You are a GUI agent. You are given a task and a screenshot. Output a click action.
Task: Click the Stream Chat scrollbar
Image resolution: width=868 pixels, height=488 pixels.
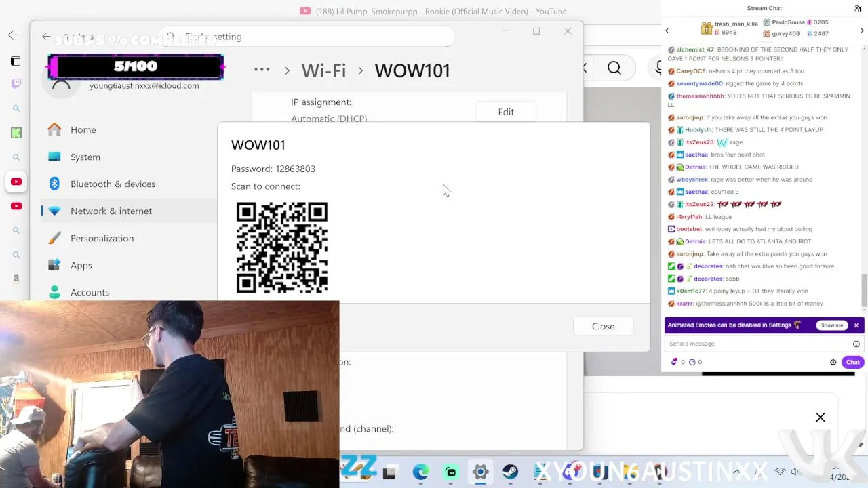[x=864, y=290]
